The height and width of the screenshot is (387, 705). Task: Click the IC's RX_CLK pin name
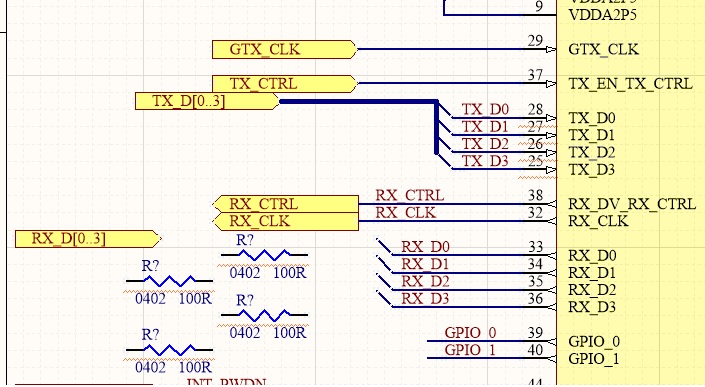(x=598, y=222)
